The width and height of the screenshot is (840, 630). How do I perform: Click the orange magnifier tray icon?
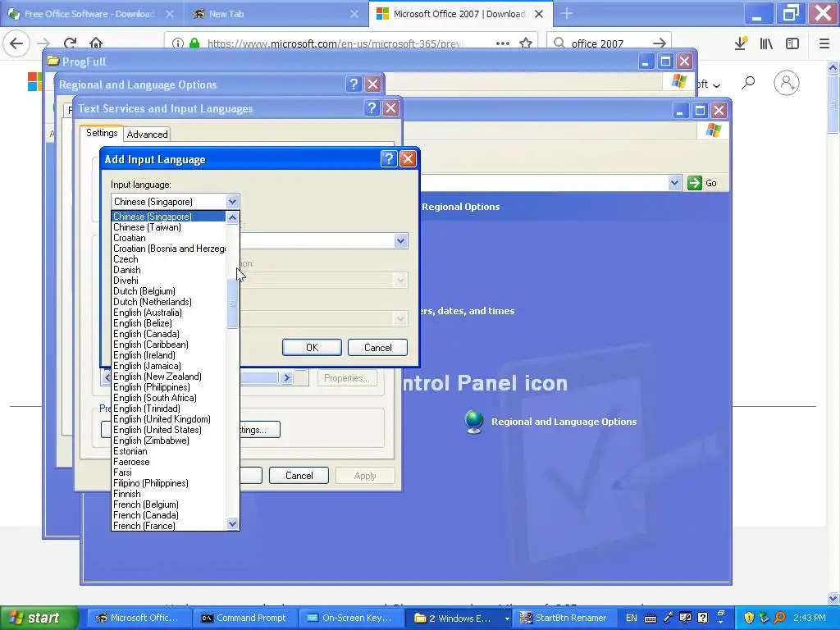click(x=779, y=618)
